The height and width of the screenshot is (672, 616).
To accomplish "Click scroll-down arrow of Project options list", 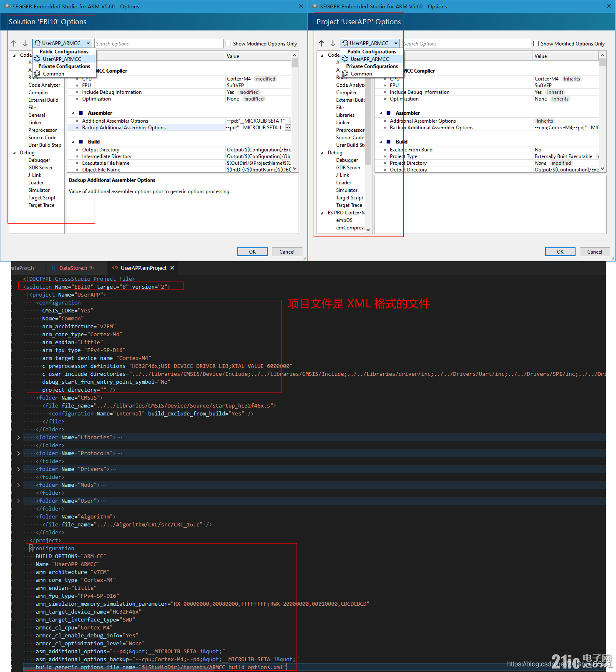I will coord(603,169).
